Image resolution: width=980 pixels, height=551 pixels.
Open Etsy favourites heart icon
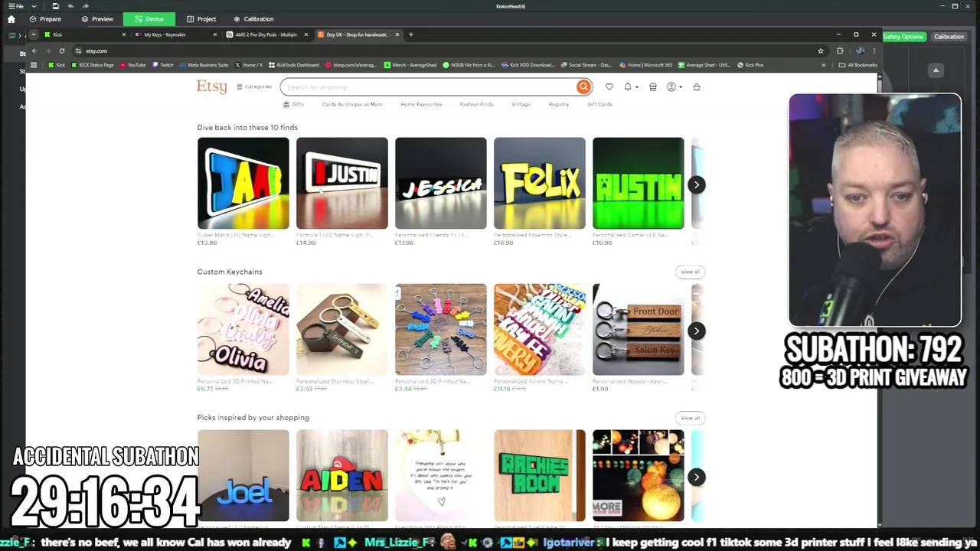[x=609, y=87]
